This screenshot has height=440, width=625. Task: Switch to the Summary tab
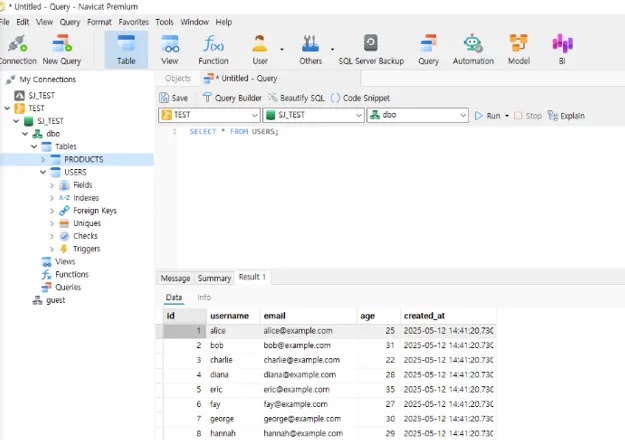click(214, 278)
